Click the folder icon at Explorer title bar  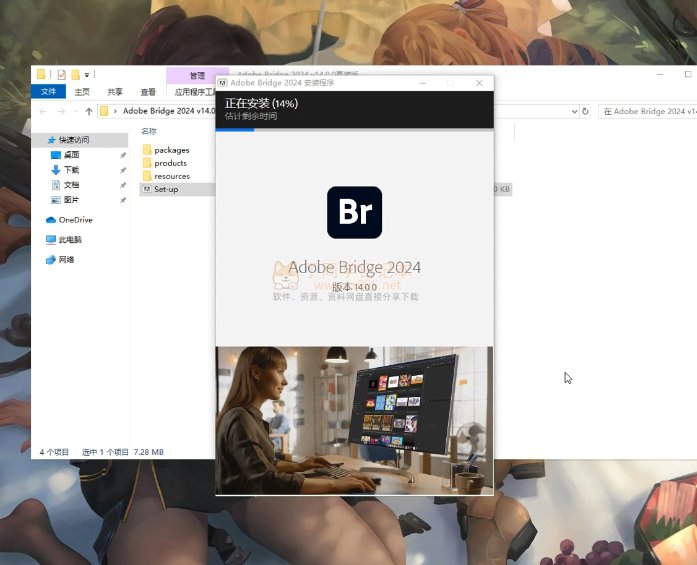pyautogui.click(x=41, y=74)
